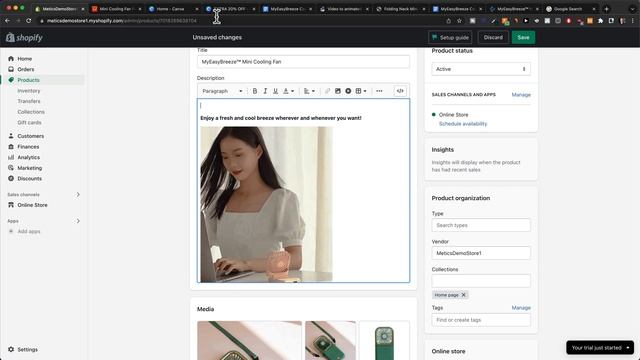Open Collections submenu item

tap(31, 112)
